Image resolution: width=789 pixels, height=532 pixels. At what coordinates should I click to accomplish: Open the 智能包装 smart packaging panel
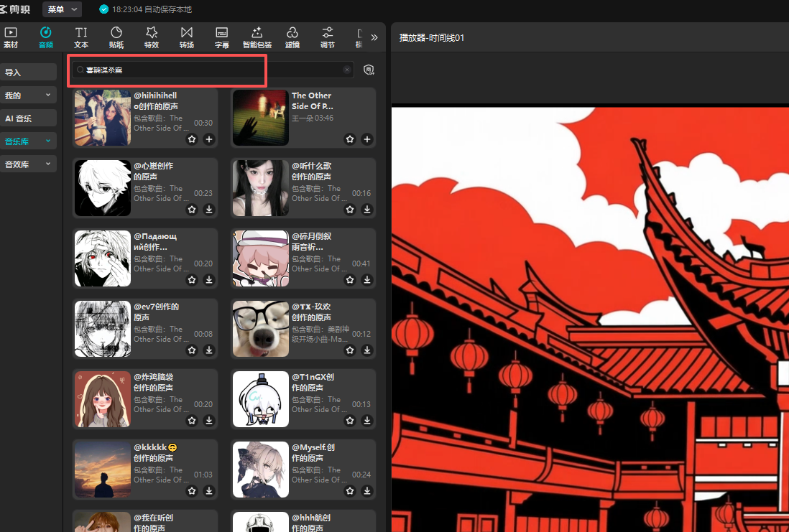click(x=257, y=37)
